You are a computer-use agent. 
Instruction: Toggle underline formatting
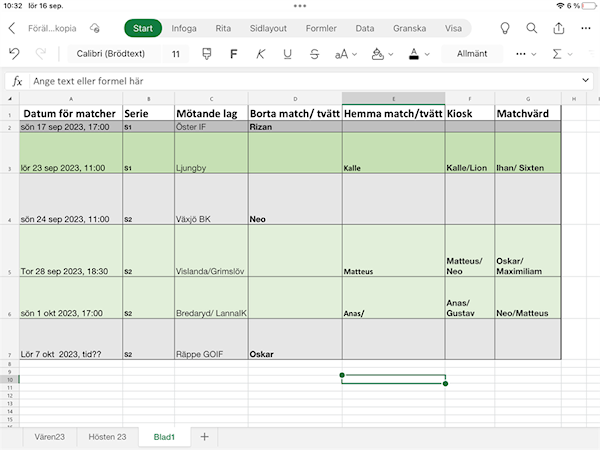point(287,53)
